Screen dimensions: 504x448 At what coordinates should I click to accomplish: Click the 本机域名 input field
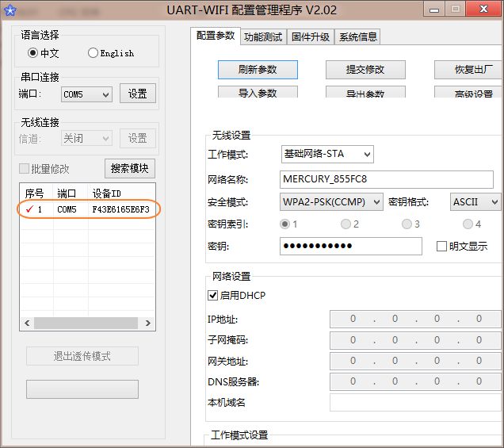click(417, 402)
